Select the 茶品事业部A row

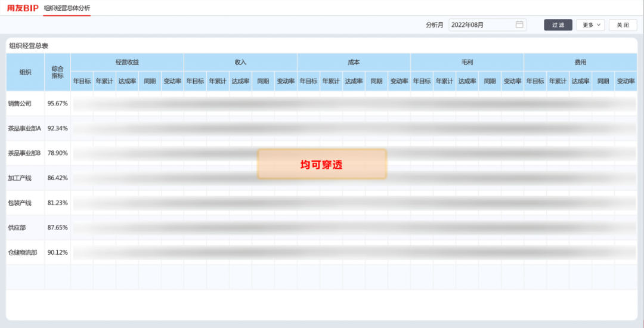pyautogui.click(x=24, y=128)
